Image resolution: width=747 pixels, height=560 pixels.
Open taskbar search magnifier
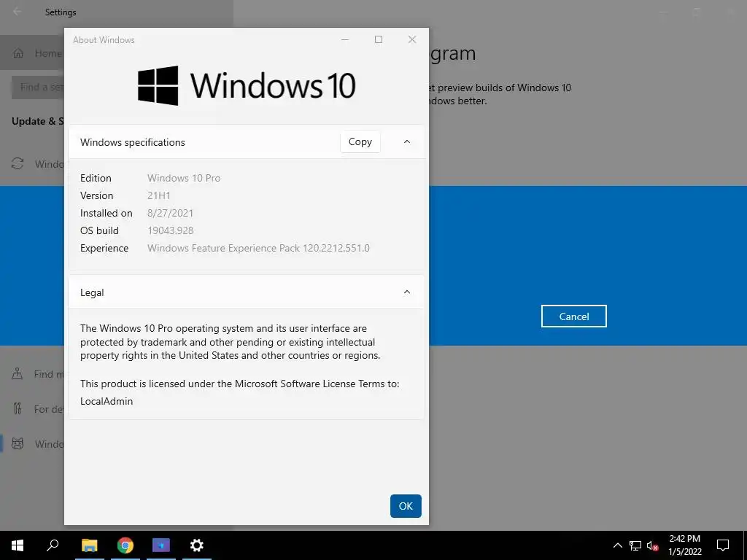pos(53,545)
